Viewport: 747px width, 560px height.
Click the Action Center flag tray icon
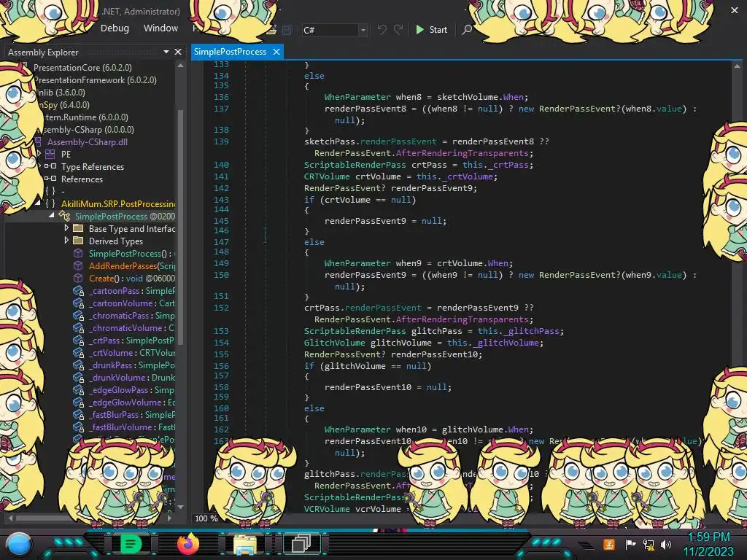click(631, 544)
